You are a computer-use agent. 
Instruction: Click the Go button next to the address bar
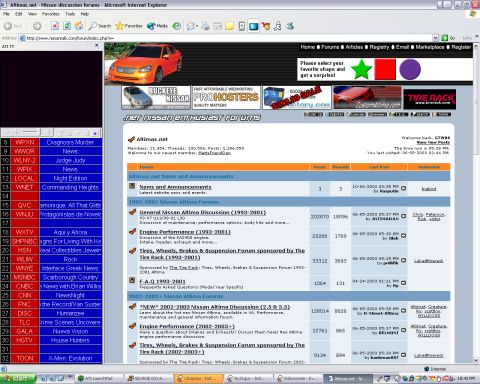(448, 38)
